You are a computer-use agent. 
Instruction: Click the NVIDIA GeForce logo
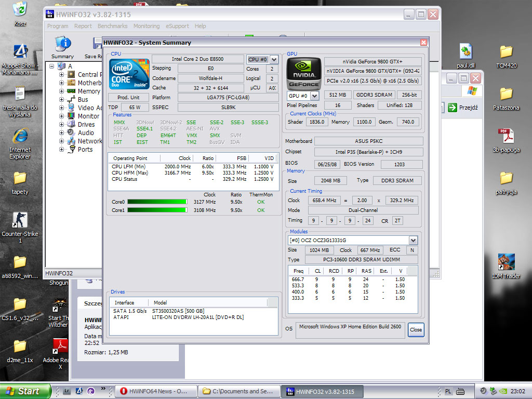pyautogui.click(x=303, y=73)
